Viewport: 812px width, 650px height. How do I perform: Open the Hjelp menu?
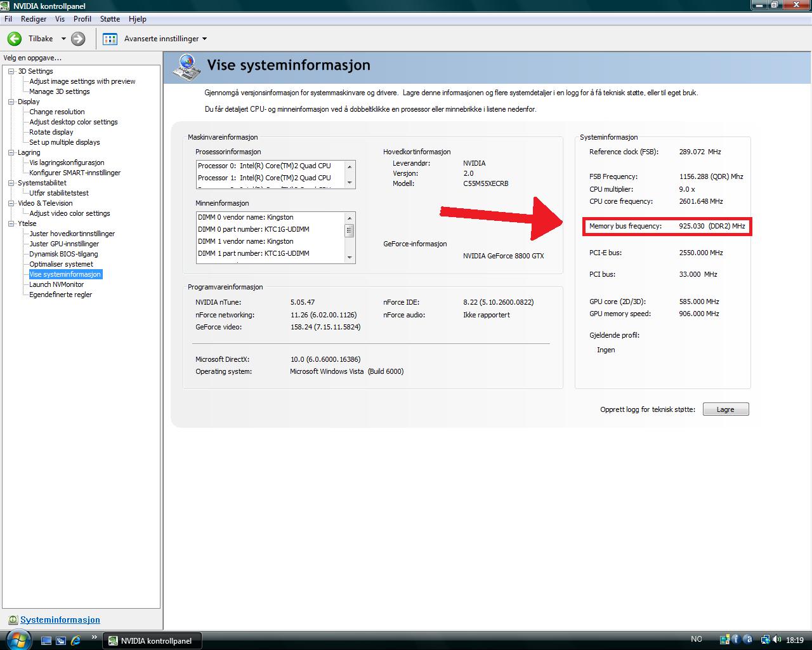pyautogui.click(x=137, y=19)
